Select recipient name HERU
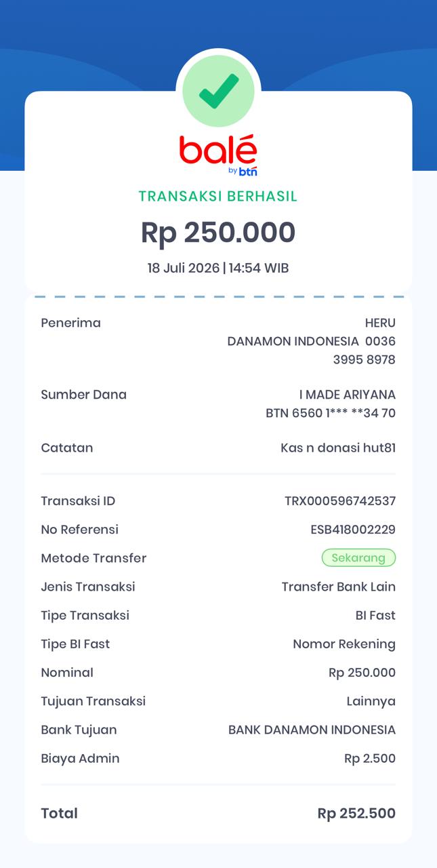Screen dimensions: 437x868 (380, 323)
